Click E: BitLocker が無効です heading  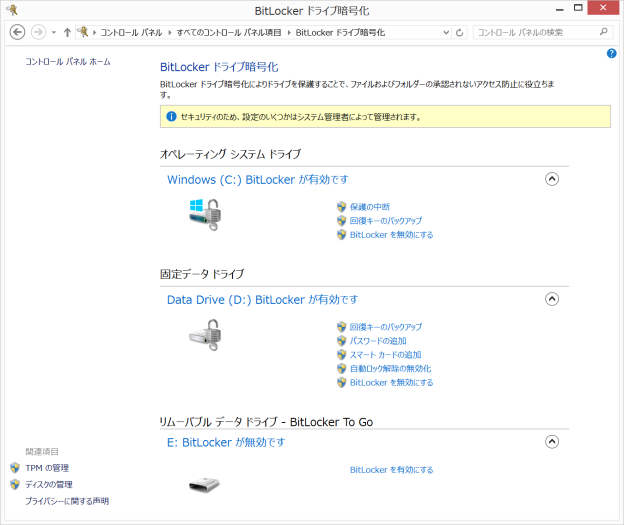[x=226, y=442]
